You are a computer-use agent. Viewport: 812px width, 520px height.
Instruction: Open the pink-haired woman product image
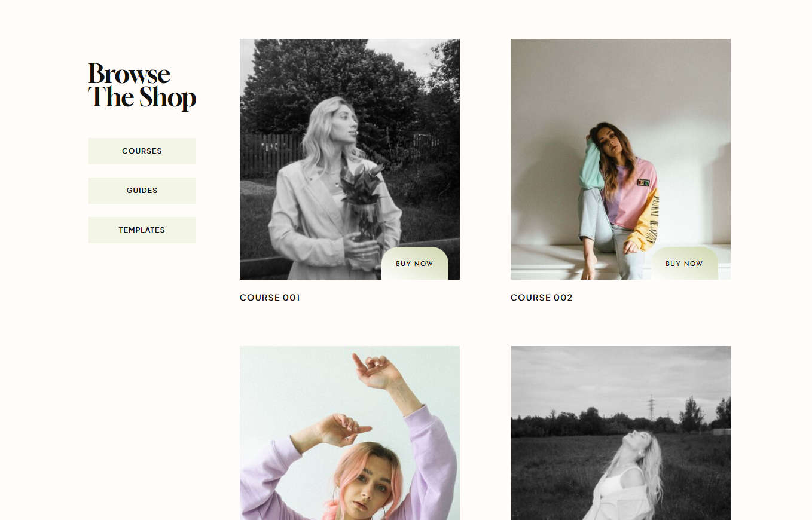tap(350, 433)
